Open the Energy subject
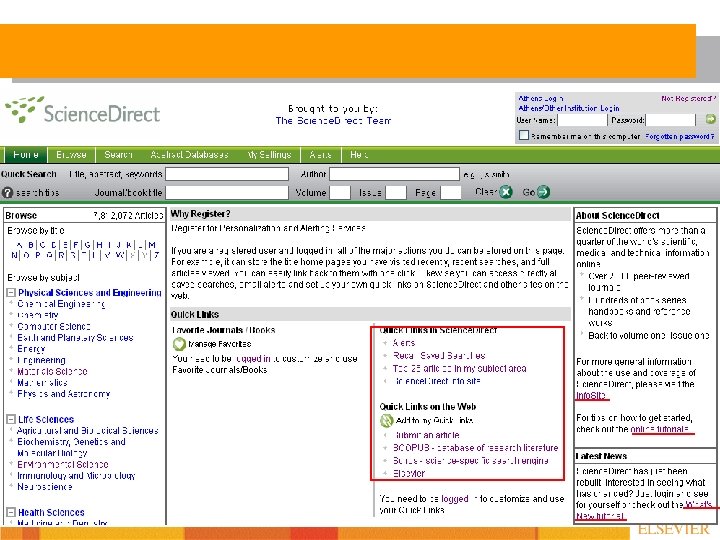This screenshot has width=720, height=540. (31, 349)
